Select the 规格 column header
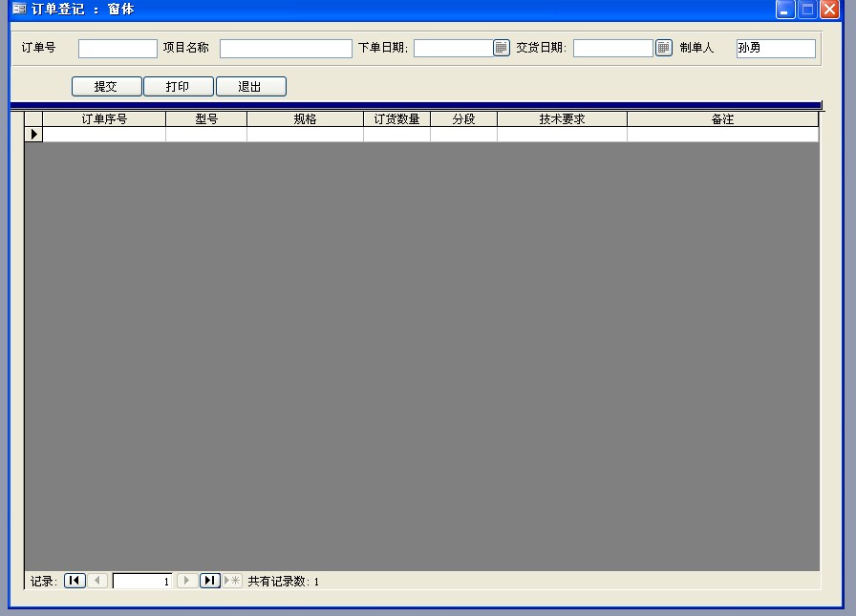Screen dimensions: 856x616 (305, 119)
